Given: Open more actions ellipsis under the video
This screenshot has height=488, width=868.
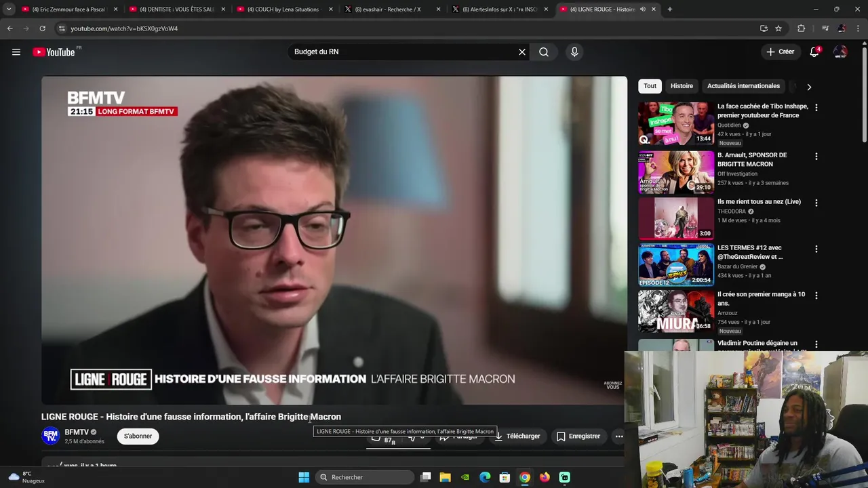Looking at the screenshot, I should coord(618,436).
